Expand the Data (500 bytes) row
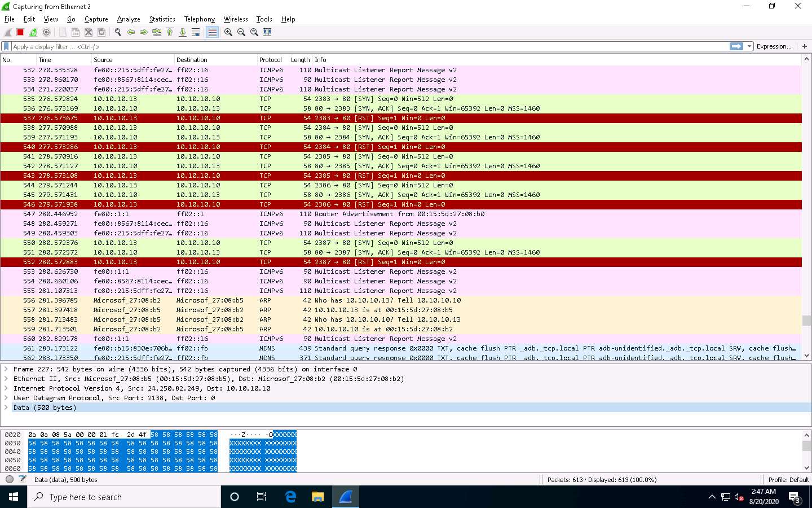This screenshot has height=508, width=812. point(6,408)
